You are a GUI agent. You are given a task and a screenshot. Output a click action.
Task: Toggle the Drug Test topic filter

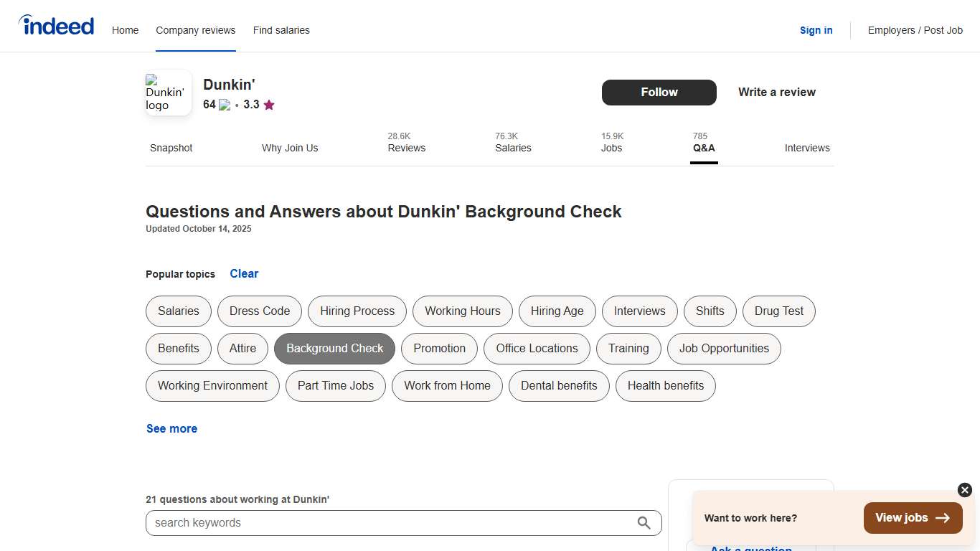779,311
